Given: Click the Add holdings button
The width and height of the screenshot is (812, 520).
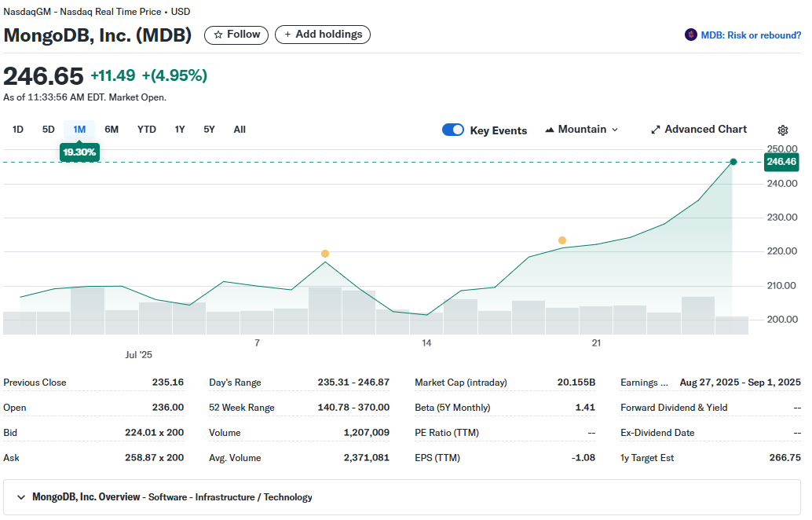Looking at the screenshot, I should pos(323,35).
